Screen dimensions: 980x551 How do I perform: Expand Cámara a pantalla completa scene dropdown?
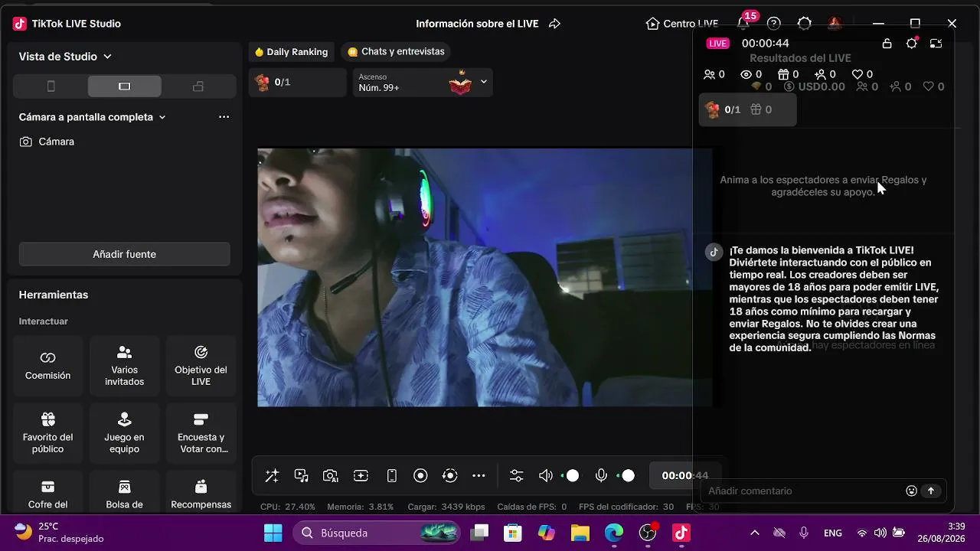93,117
